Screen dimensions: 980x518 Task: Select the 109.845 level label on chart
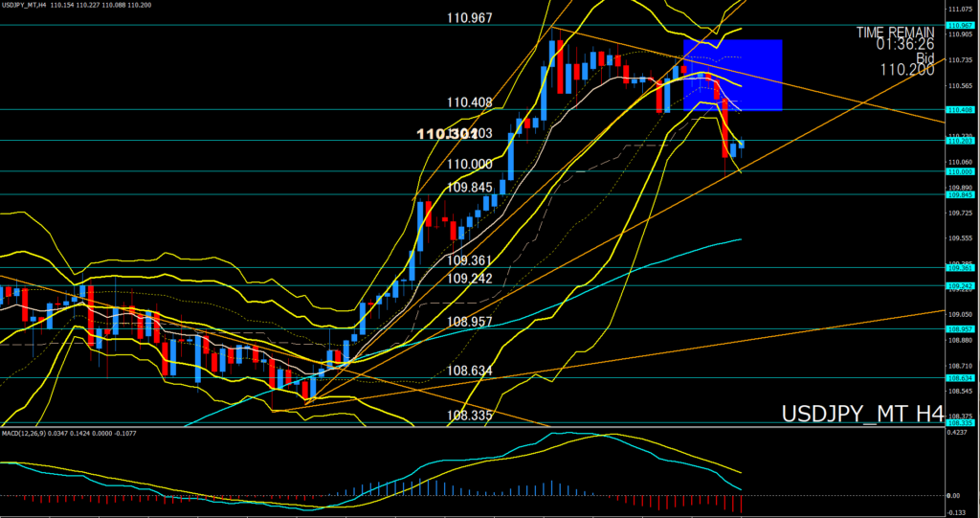tap(469, 187)
